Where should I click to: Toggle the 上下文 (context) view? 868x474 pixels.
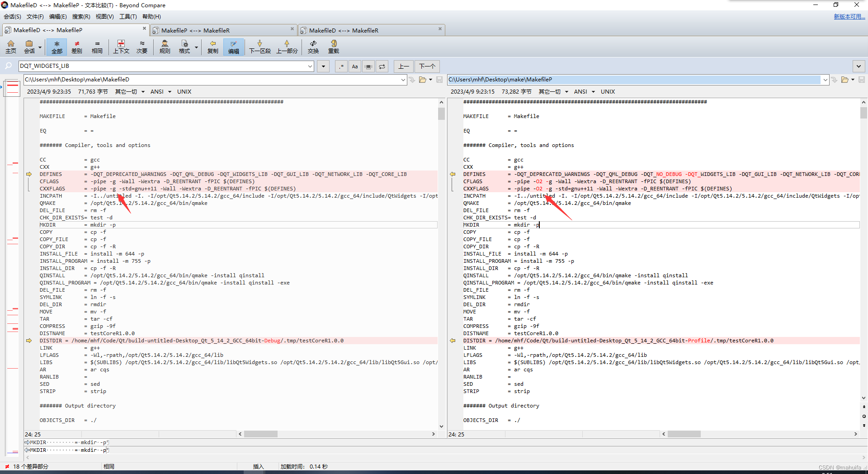(121, 47)
